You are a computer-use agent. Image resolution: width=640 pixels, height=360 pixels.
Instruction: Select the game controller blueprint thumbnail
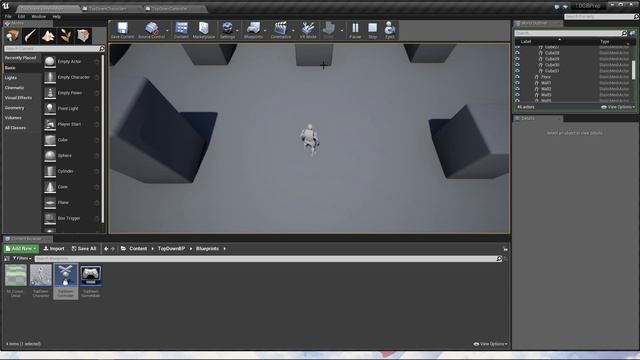click(x=91, y=275)
